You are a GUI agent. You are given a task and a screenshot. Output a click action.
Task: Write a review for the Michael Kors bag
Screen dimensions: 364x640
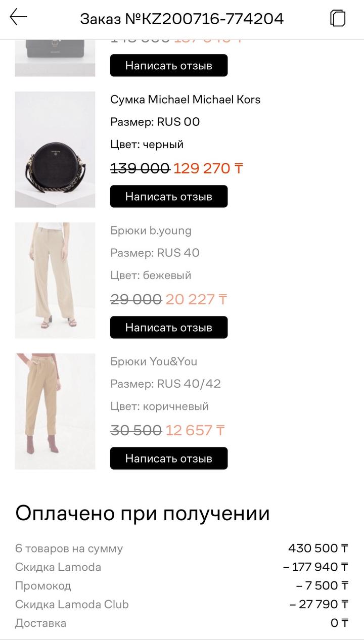click(169, 196)
